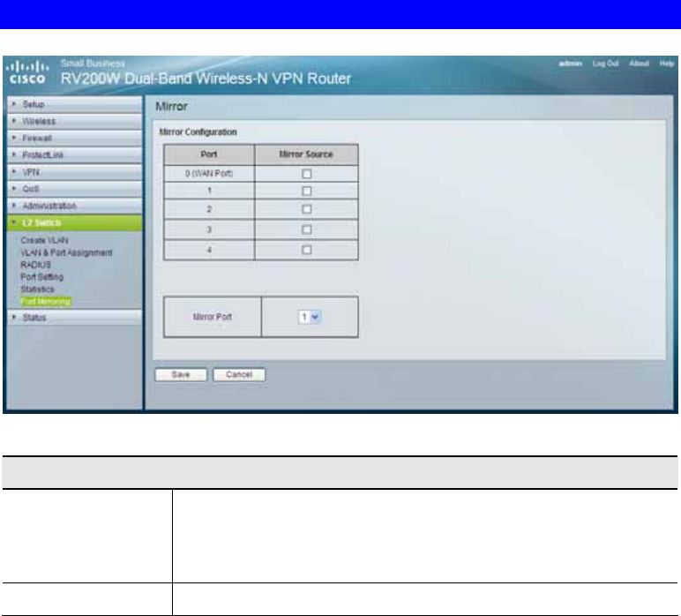Expand the Wireless menu
The width and height of the screenshot is (681, 616).
(x=75, y=121)
